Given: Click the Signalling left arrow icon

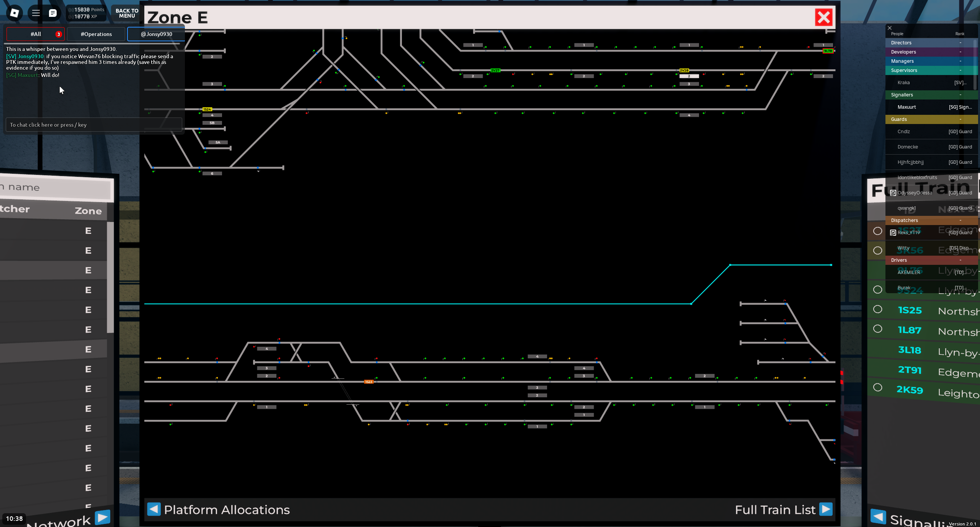Looking at the screenshot, I should click(878, 516).
